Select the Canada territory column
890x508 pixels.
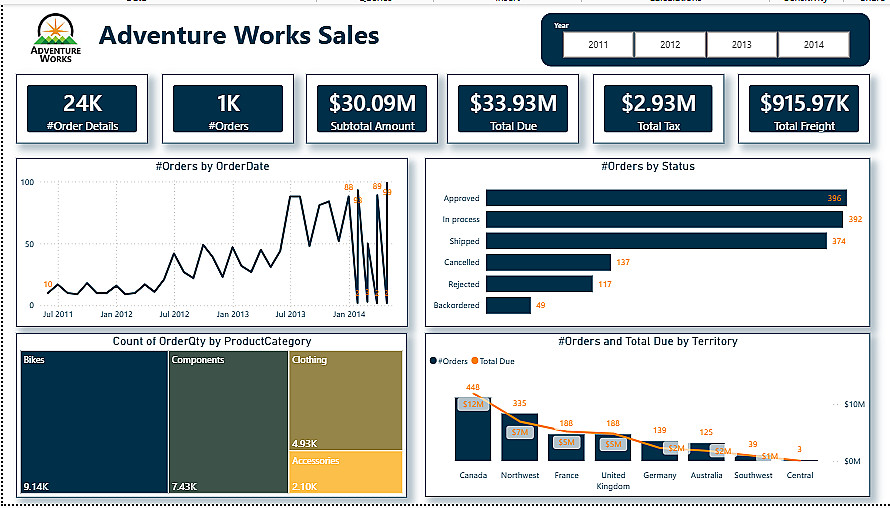[x=473, y=429]
